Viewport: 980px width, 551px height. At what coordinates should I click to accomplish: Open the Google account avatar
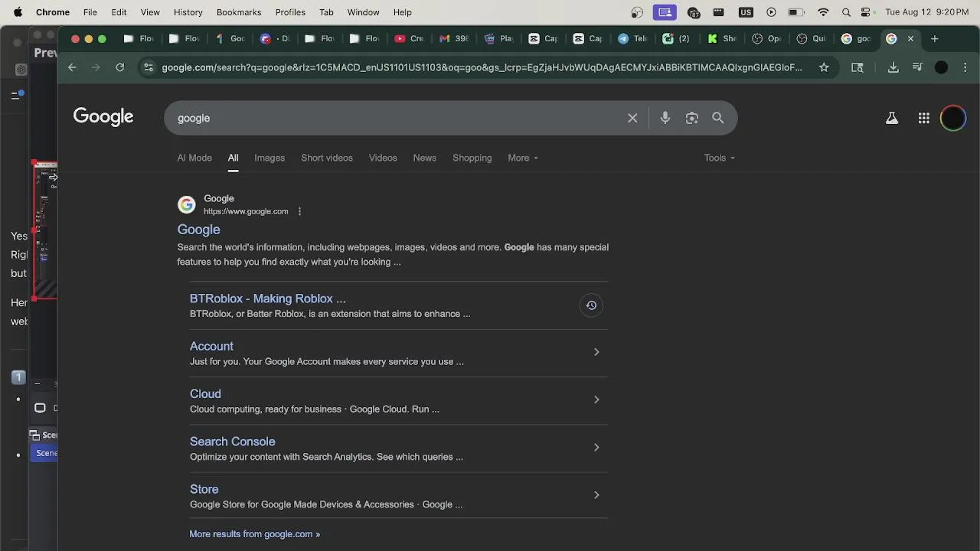[953, 118]
